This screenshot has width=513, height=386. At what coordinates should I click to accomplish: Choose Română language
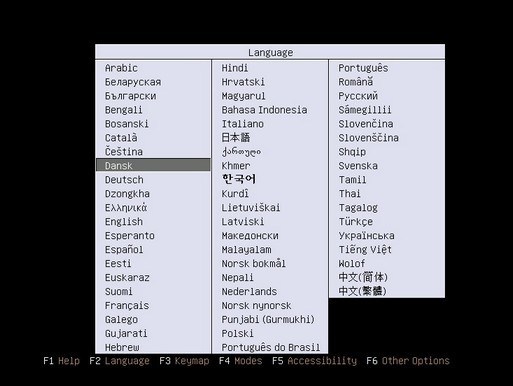coord(356,82)
